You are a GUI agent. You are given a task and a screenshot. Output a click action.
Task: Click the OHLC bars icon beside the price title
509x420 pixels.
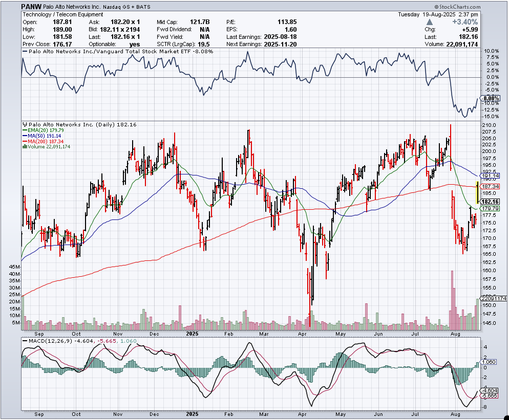point(24,124)
